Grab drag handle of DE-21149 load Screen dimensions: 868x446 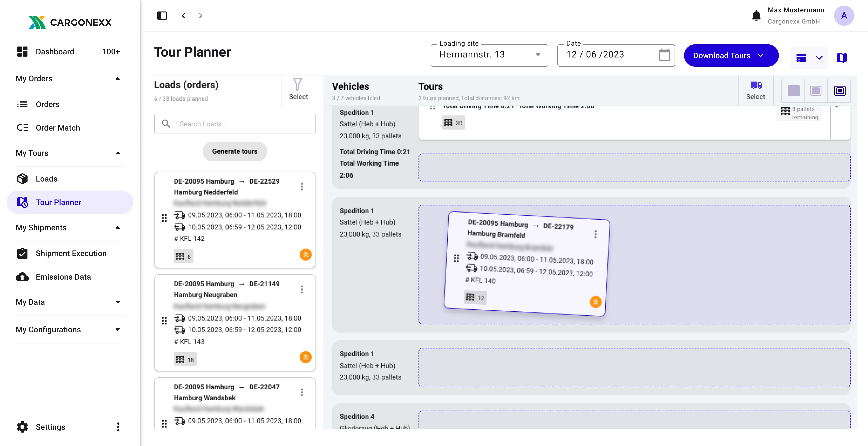[164, 321]
